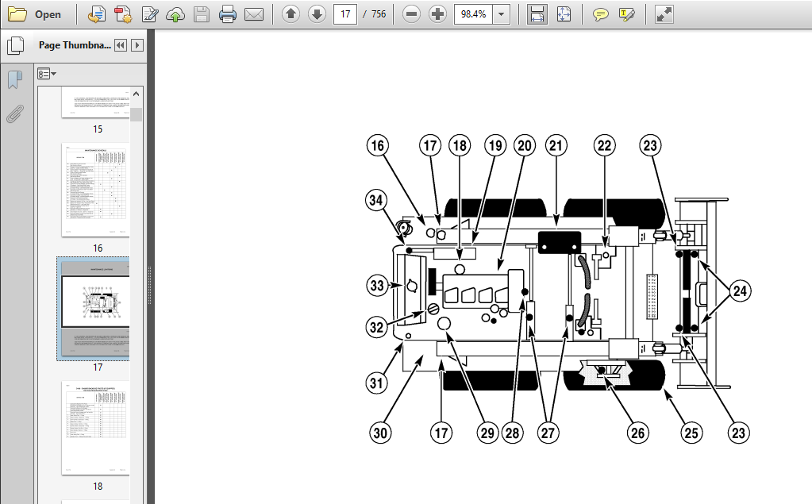
Task: Click the Open text button
Action: pyautogui.click(x=48, y=14)
